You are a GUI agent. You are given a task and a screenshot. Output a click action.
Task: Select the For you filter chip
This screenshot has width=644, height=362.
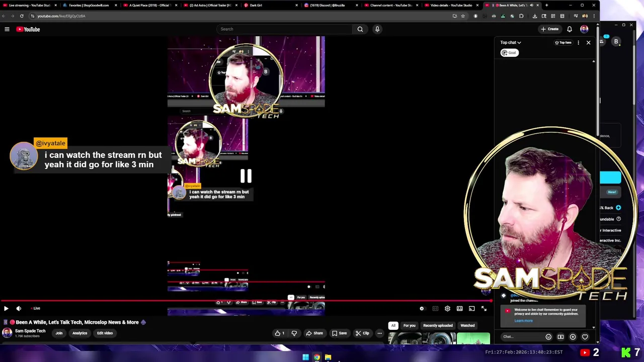pos(409,325)
